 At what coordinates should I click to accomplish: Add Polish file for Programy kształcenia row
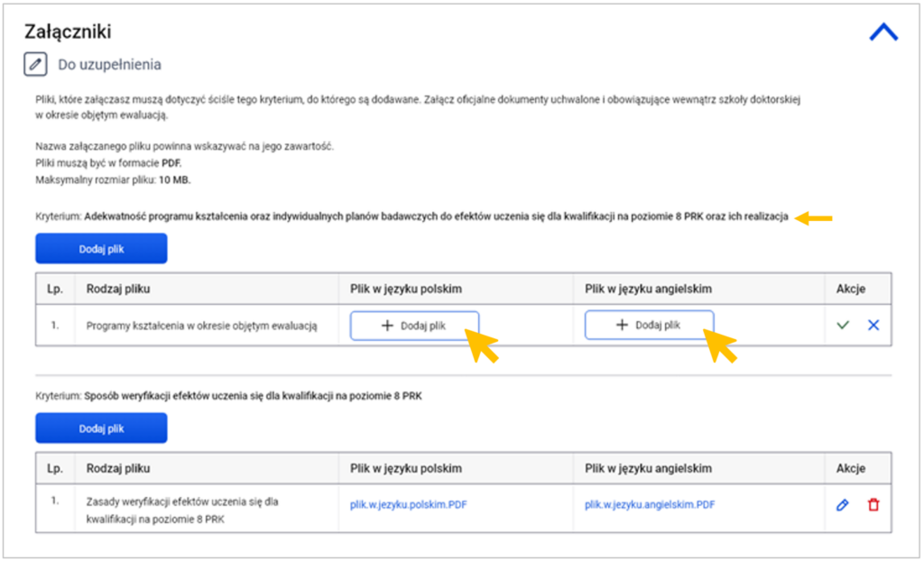[414, 326]
